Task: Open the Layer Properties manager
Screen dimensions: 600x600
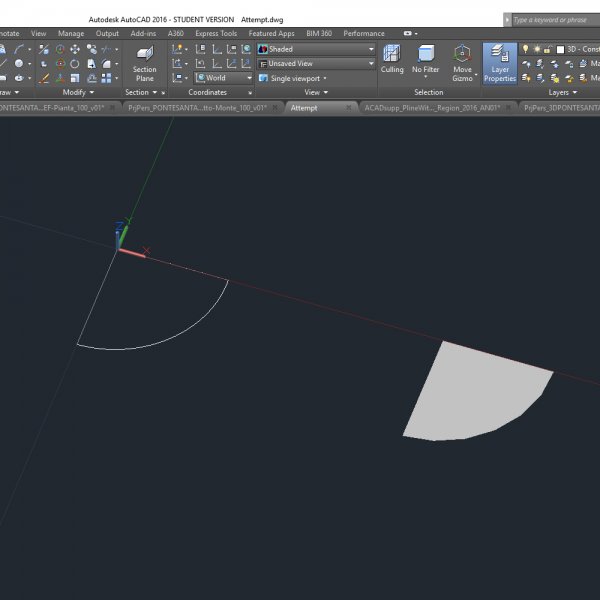Action: 500,61
